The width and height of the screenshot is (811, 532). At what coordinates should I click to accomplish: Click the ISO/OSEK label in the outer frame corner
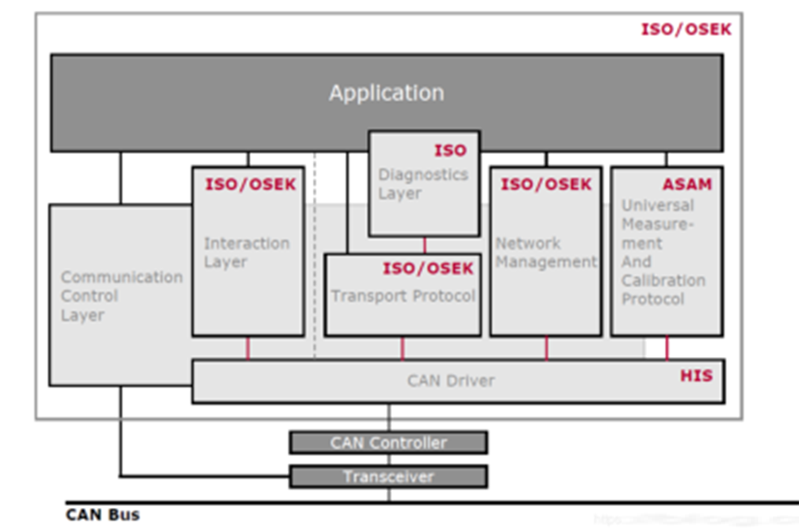click(686, 30)
